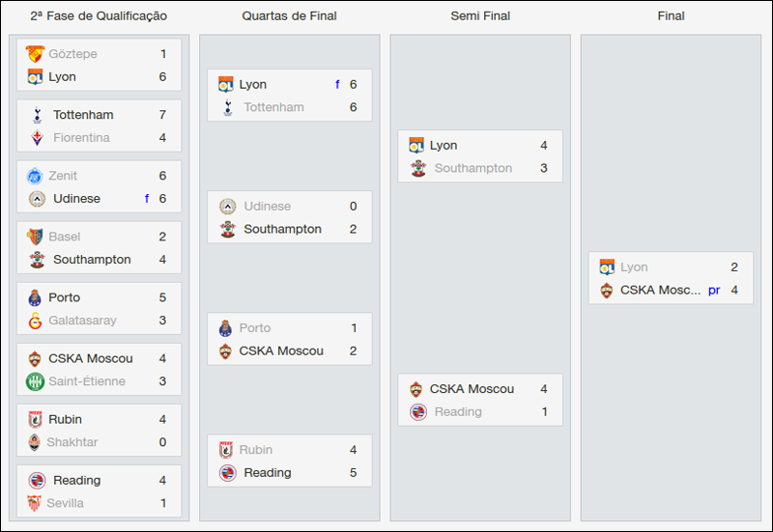Click the Zenit club crest icon

[36, 176]
